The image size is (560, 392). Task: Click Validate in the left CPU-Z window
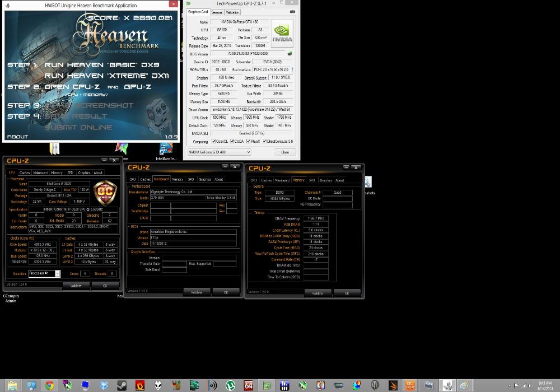(76, 286)
